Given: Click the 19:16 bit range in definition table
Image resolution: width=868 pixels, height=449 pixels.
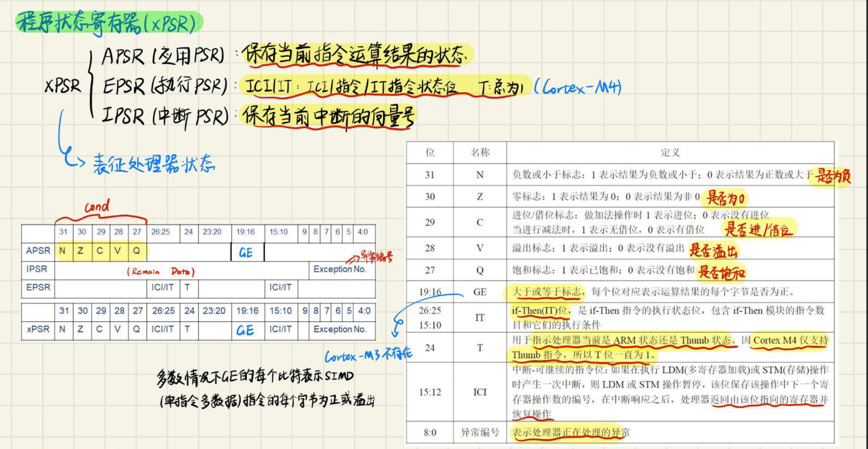Looking at the screenshot, I should coord(430,292).
